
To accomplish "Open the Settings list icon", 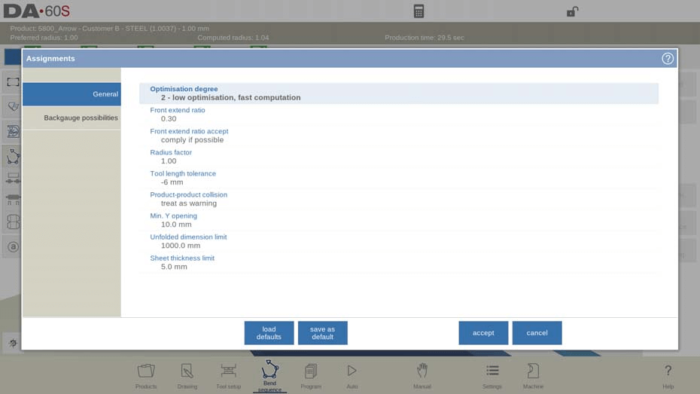I will pos(492,376).
